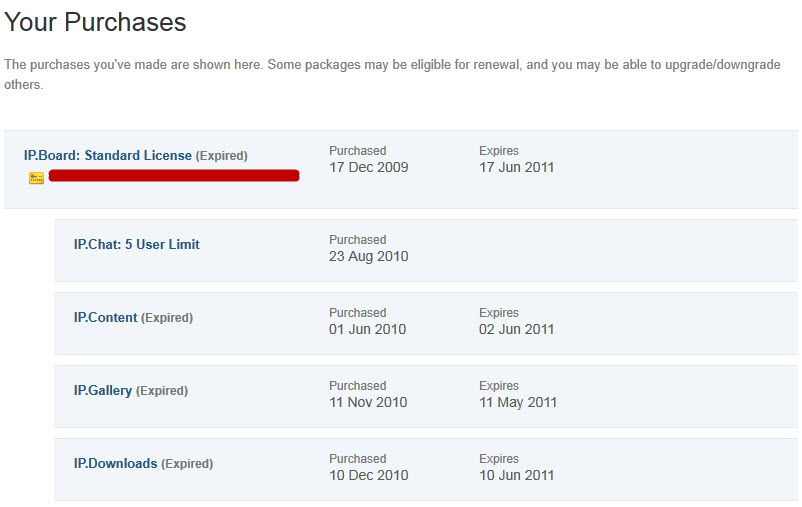Click the purchase date 23 Aug 2010
802x507 pixels.
pos(368,256)
